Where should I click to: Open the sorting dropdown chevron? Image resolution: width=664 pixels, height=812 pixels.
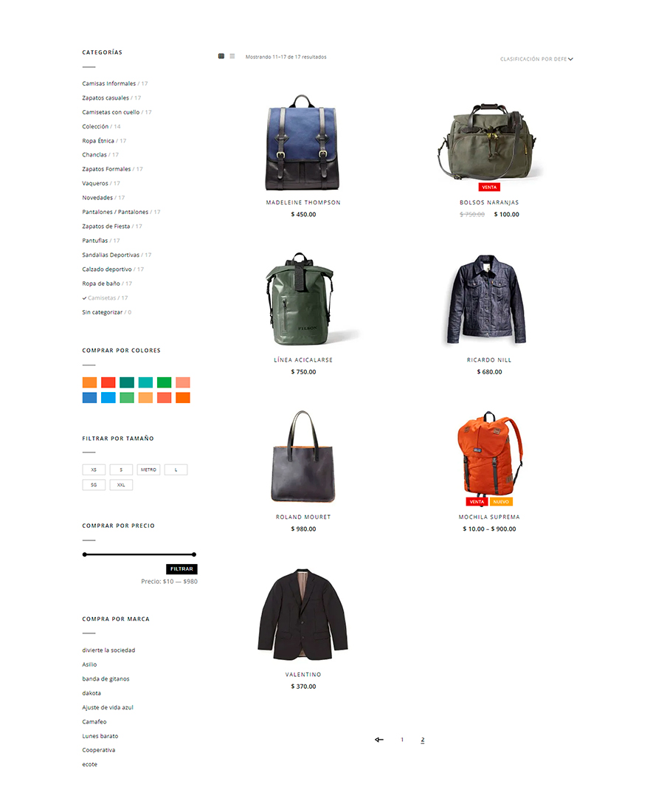tap(570, 59)
